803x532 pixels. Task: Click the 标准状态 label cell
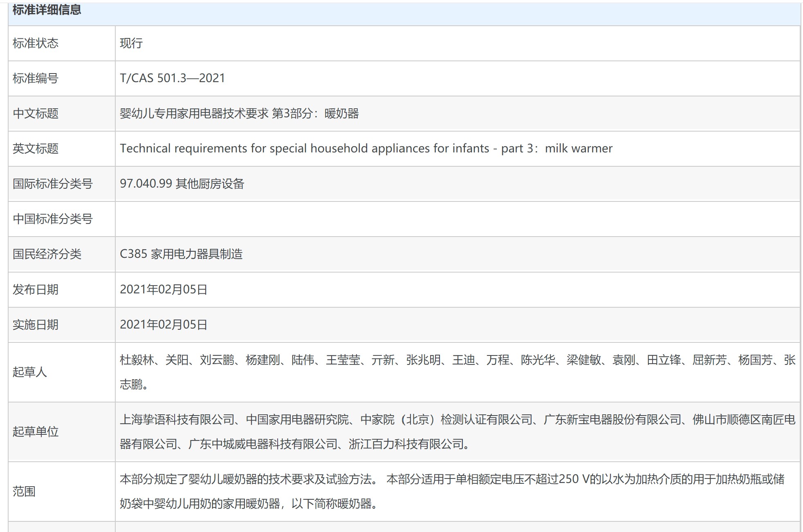point(36,43)
